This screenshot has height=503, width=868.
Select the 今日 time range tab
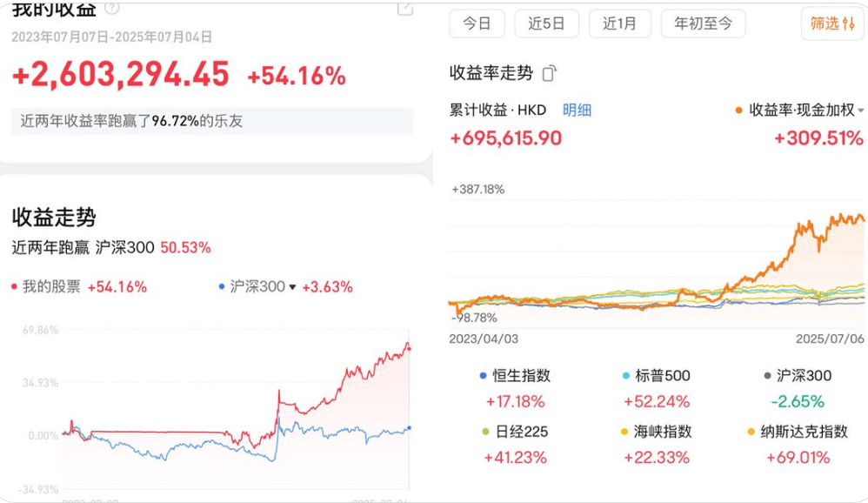[477, 23]
